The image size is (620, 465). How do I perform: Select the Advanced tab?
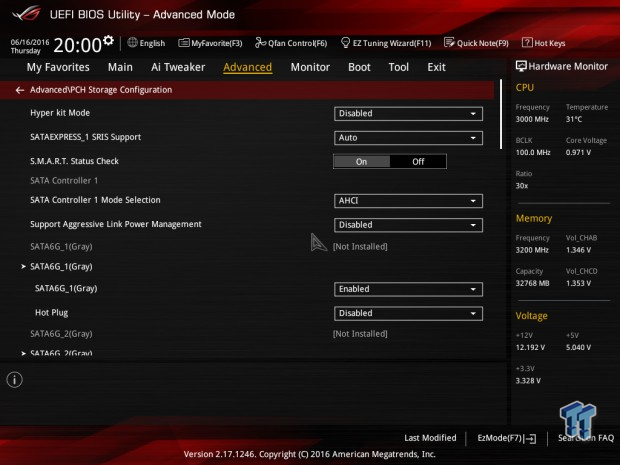248,67
